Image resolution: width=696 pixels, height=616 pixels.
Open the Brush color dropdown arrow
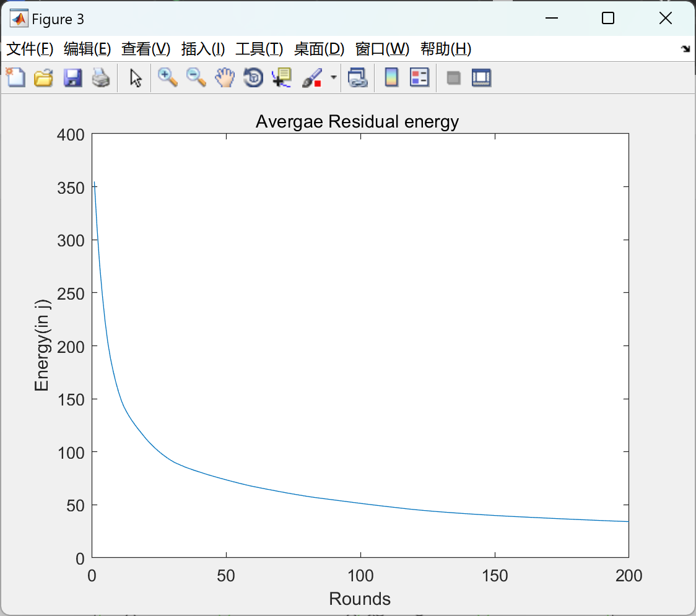(334, 77)
